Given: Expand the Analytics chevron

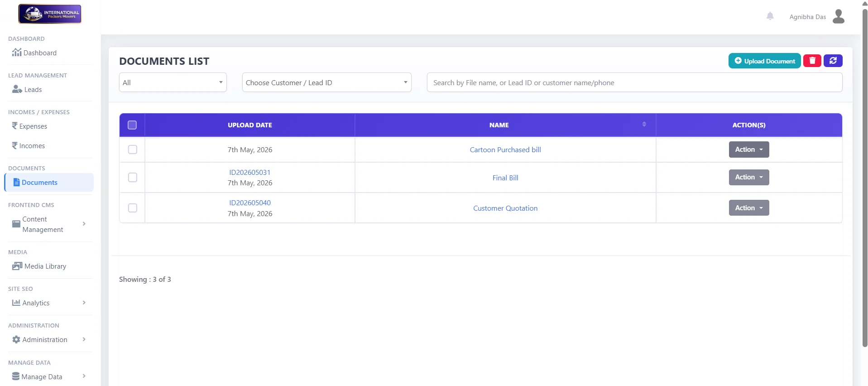Looking at the screenshot, I should (84, 303).
